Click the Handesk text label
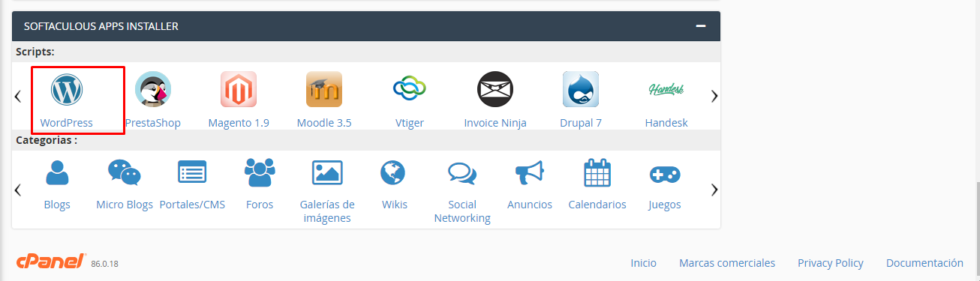Screen dimensions: 980x281 [x=666, y=123]
